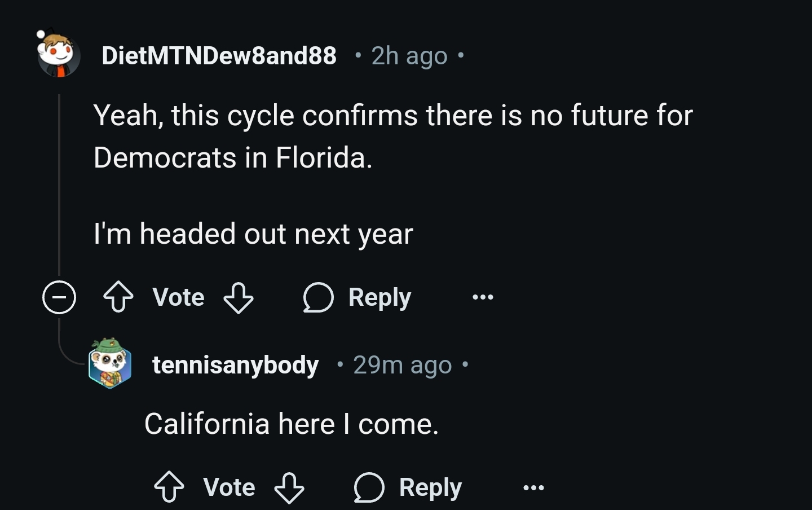This screenshot has height=510, width=812.
Task: Click speech bubble icon under tennisanybody's comment
Action: pyautogui.click(x=369, y=487)
